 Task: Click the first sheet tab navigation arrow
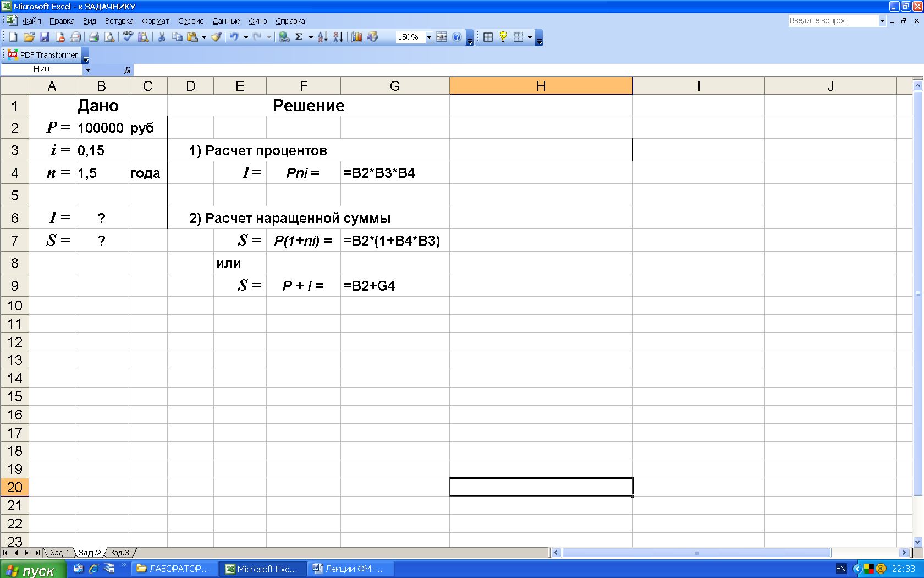pyautogui.click(x=5, y=553)
